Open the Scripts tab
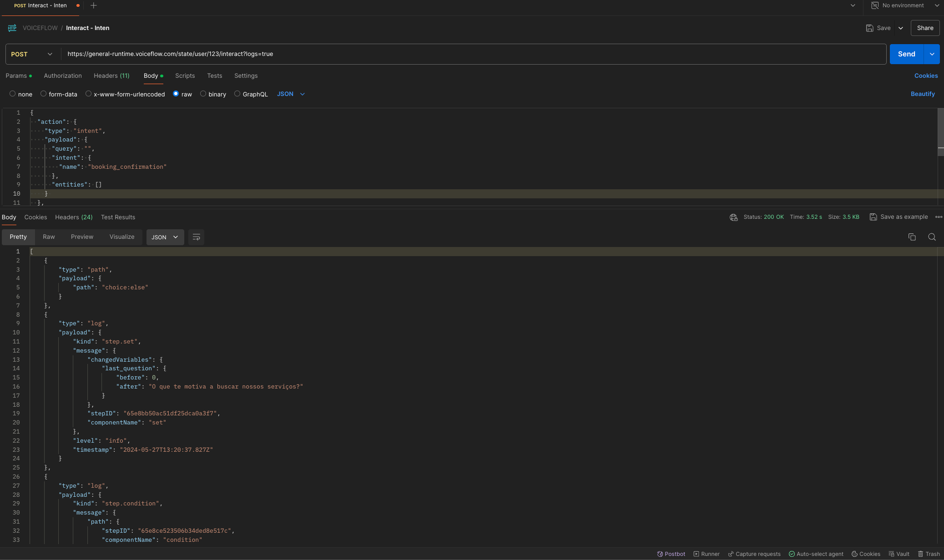 [185, 76]
